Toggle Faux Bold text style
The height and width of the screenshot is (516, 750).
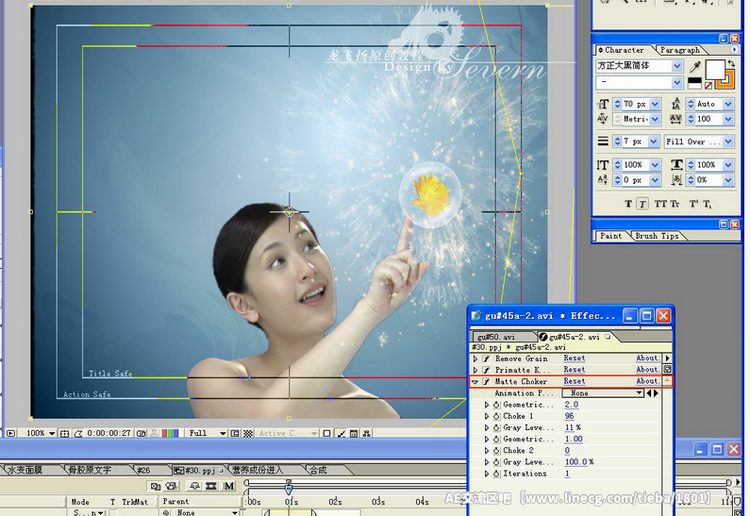pyautogui.click(x=628, y=204)
